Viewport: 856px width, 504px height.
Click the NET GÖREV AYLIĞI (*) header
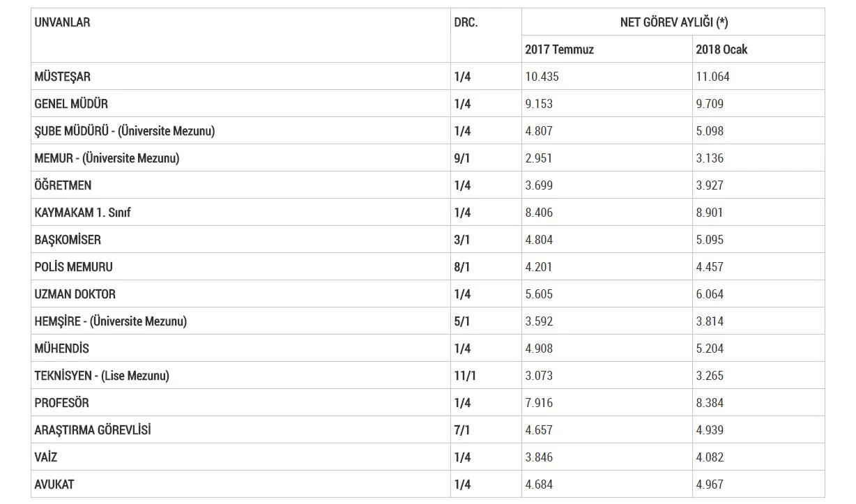click(673, 22)
